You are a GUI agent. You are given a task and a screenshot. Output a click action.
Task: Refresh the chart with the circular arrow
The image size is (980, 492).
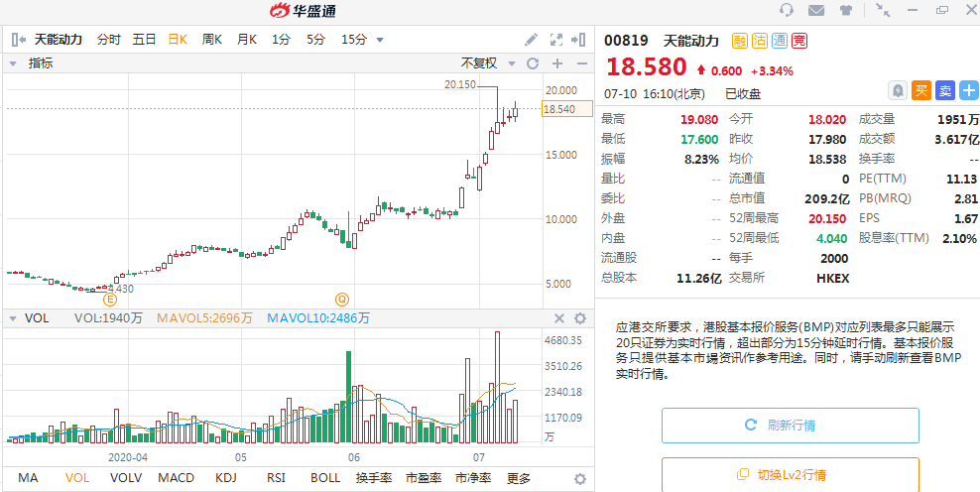533,63
